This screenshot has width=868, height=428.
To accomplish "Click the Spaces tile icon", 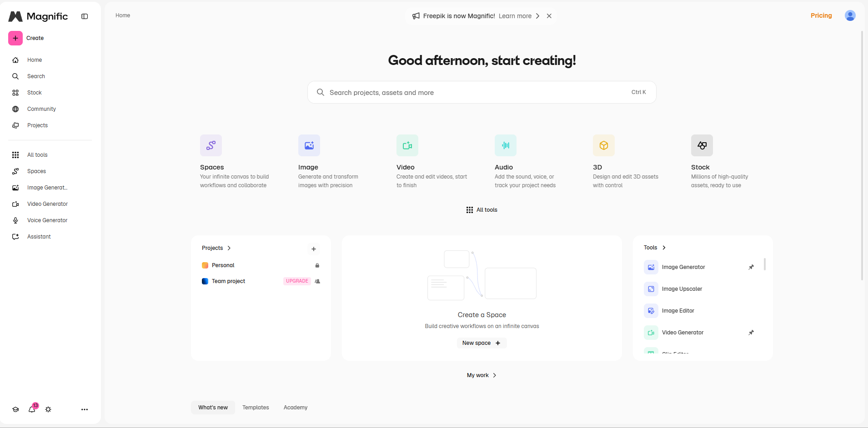I will (x=211, y=145).
